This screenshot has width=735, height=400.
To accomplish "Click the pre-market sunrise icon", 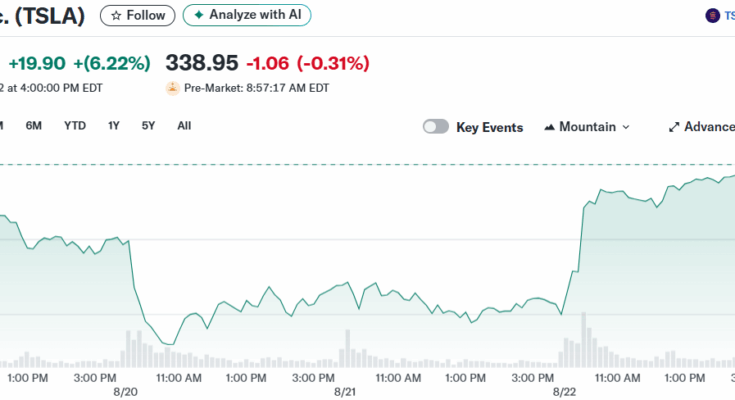I will pos(173,88).
